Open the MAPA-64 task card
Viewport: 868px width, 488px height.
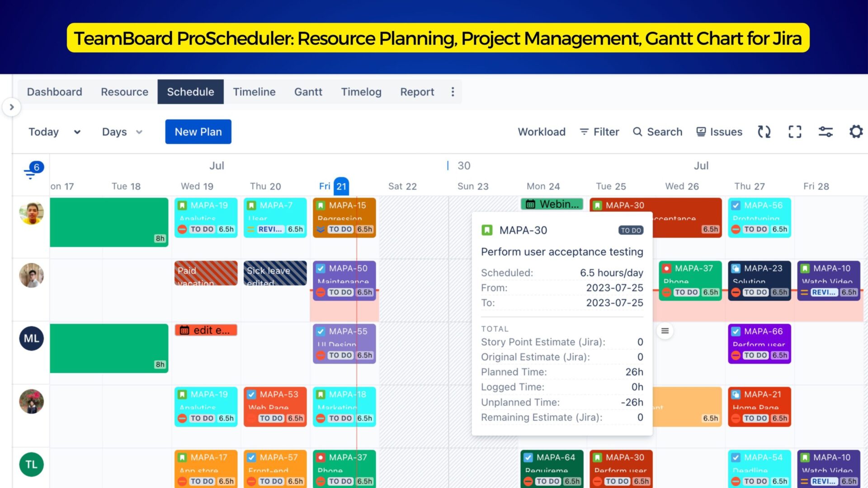click(552, 469)
